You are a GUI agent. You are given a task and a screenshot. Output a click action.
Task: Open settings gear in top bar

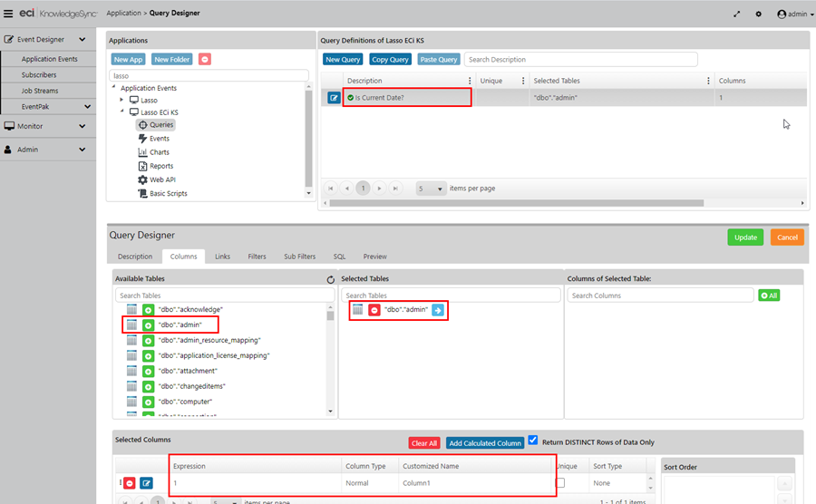tap(758, 14)
